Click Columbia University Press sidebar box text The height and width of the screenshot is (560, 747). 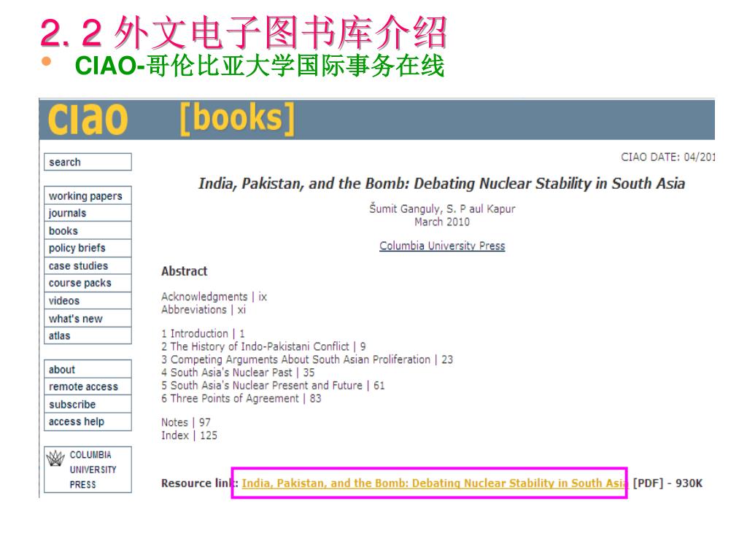click(x=93, y=470)
